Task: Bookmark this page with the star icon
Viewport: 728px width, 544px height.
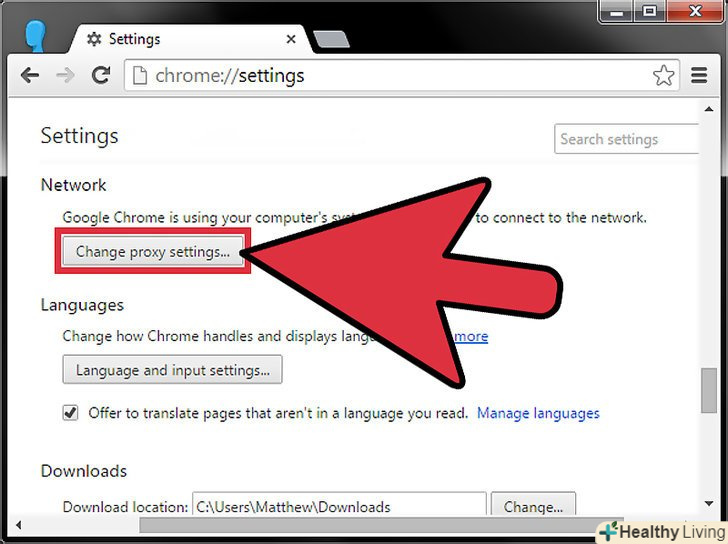Action: (663, 76)
